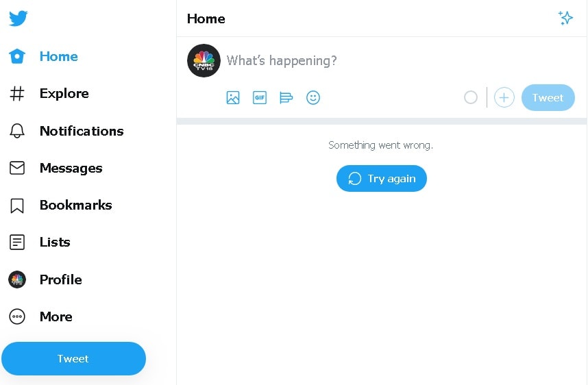Screen dimensions: 588x385
Task: Open the GIF picker
Action: pyautogui.click(x=260, y=98)
